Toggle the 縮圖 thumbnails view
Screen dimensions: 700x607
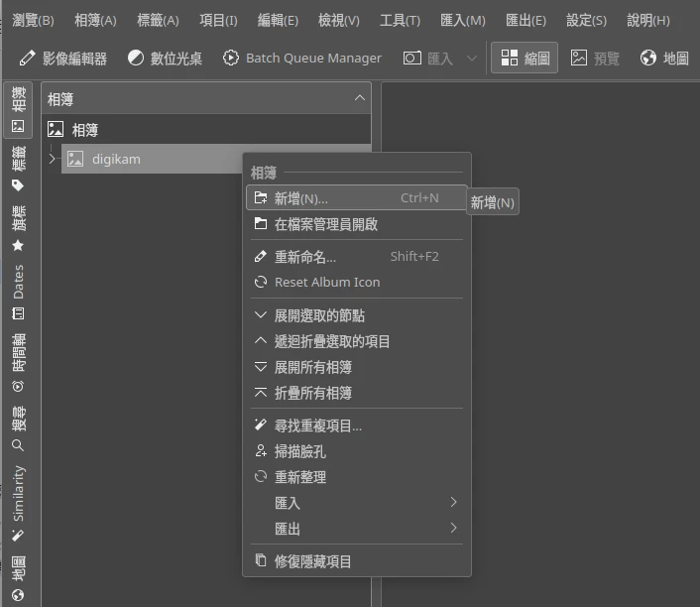[525, 59]
